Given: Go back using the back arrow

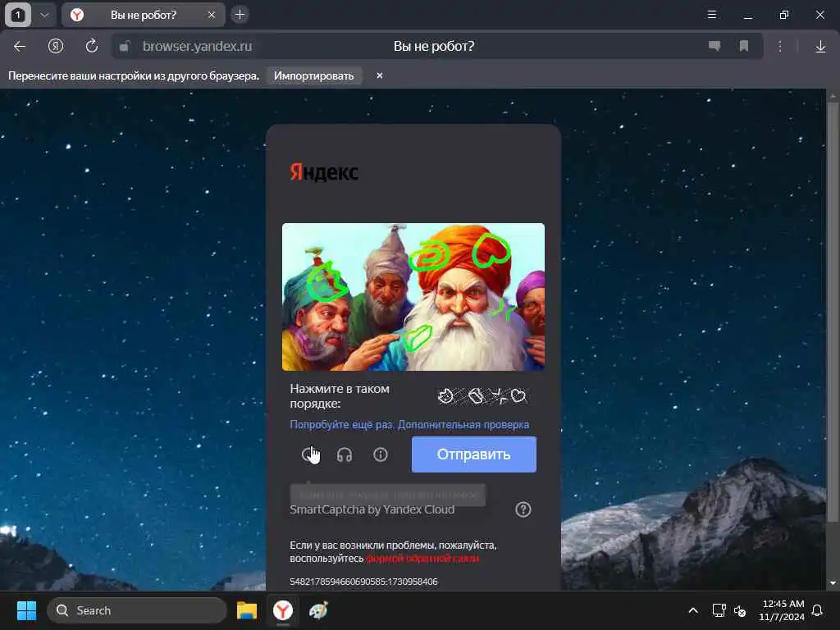Looking at the screenshot, I should (20, 47).
